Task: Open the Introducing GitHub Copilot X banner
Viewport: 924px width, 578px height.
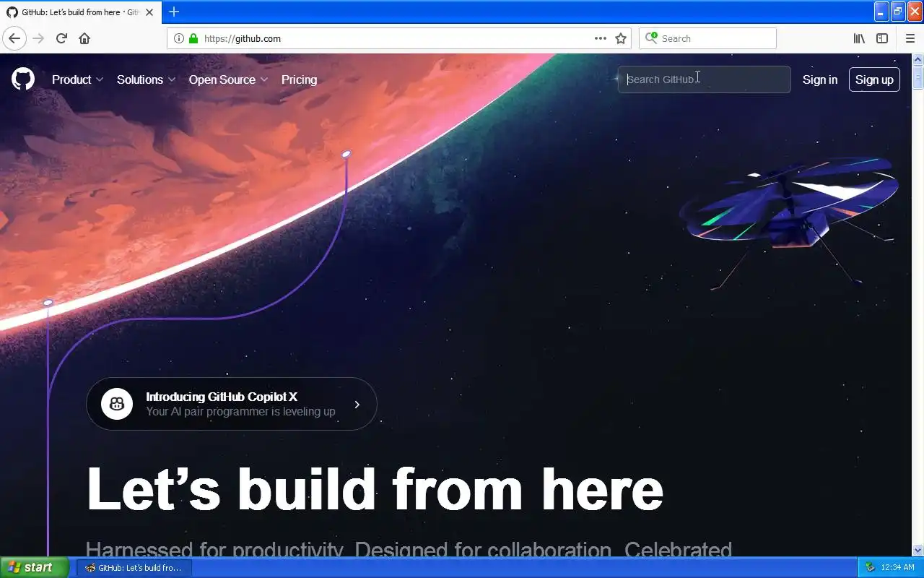Action: click(x=231, y=404)
